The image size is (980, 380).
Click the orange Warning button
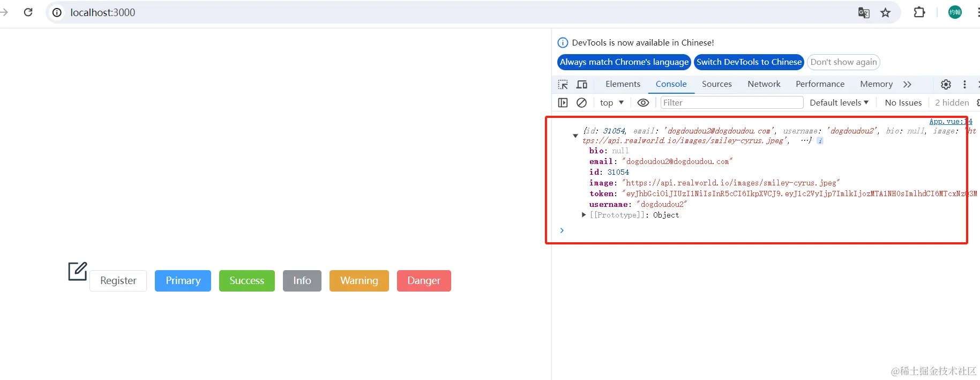tap(359, 281)
